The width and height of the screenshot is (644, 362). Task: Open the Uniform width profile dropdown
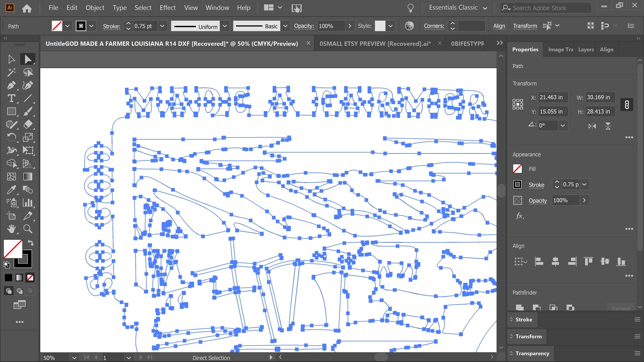point(225,26)
